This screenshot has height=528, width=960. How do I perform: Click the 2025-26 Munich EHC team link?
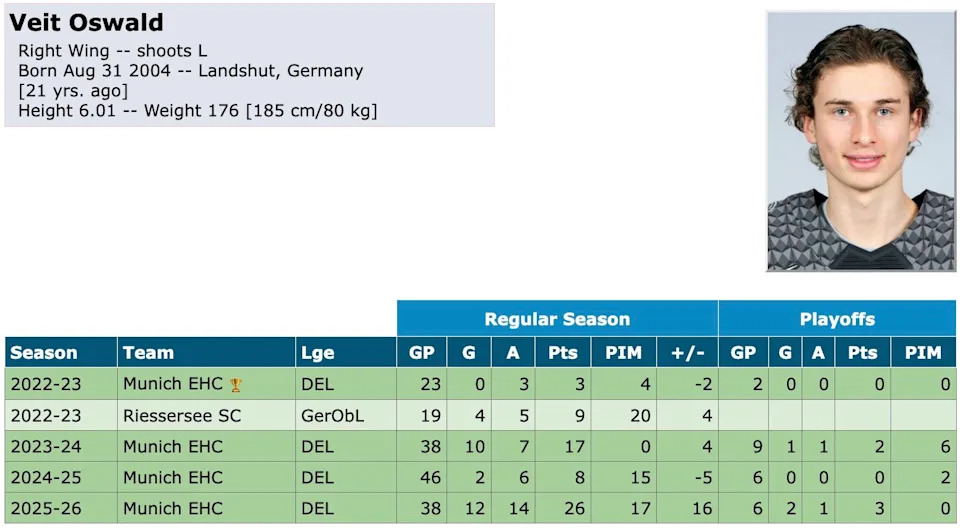(172, 508)
